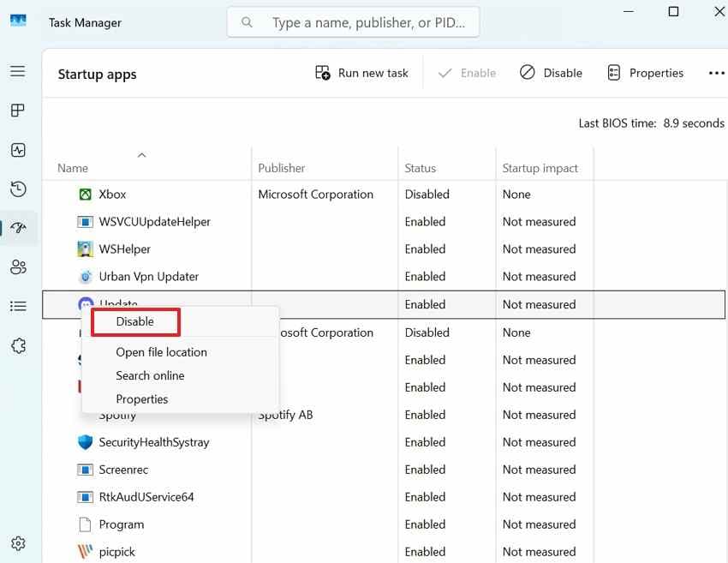Click the SecurityHealthSystray shield icon
Image resolution: width=728 pixels, height=563 pixels.
[x=85, y=442]
